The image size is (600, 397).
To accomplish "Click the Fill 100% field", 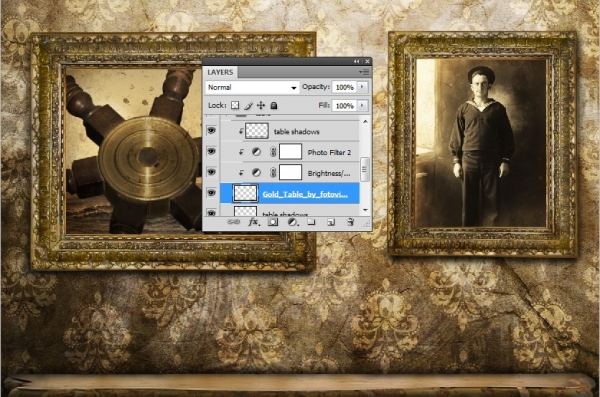I will point(345,105).
